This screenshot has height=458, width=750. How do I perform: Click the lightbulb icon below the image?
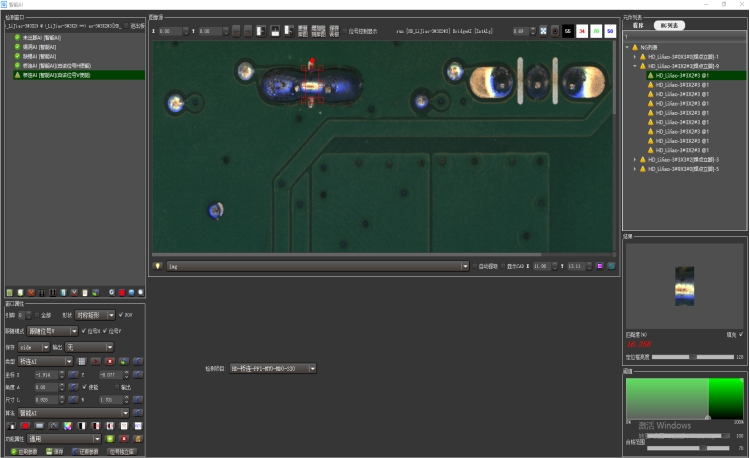158,266
